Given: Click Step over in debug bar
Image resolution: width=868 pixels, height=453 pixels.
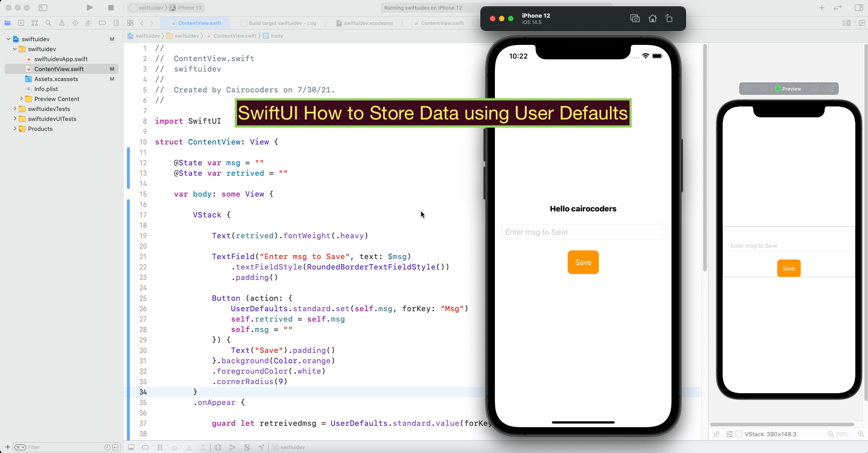Looking at the screenshot, I should (174, 447).
